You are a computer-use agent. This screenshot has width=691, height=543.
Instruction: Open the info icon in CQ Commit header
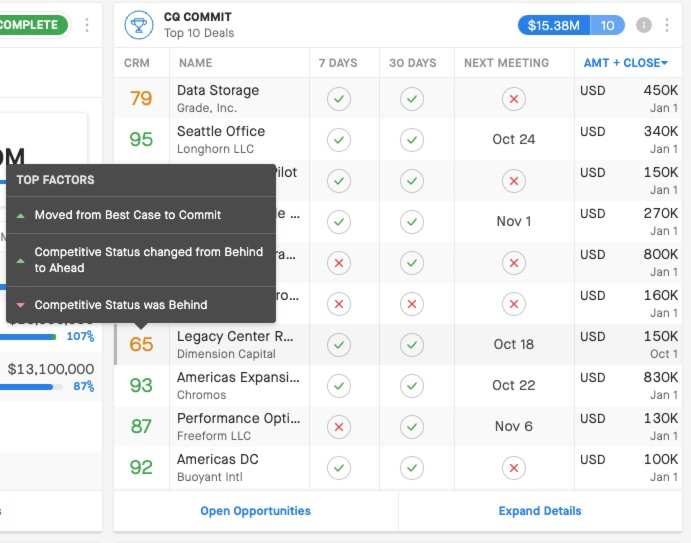point(643,25)
